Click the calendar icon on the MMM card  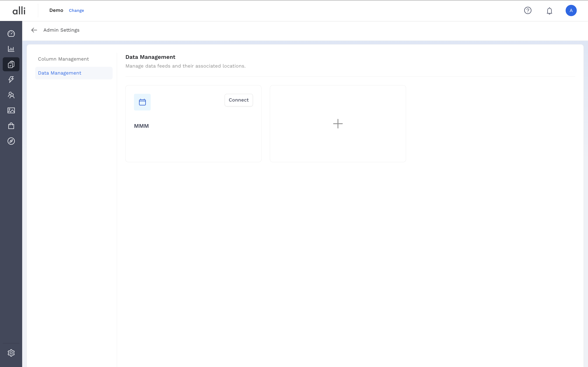click(x=142, y=102)
